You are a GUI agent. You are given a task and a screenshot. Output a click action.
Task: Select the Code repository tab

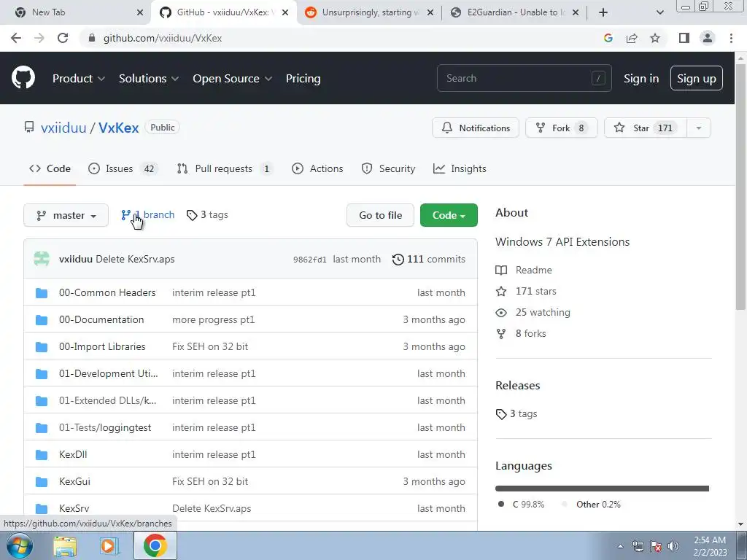50,168
